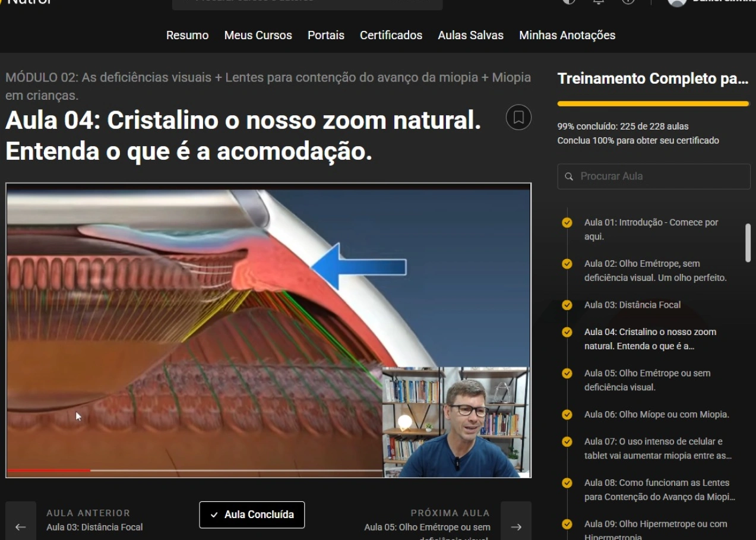Screen dimensions: 756x540
Task: Go to Meus Cursos
Action: [x=258, y=35]
